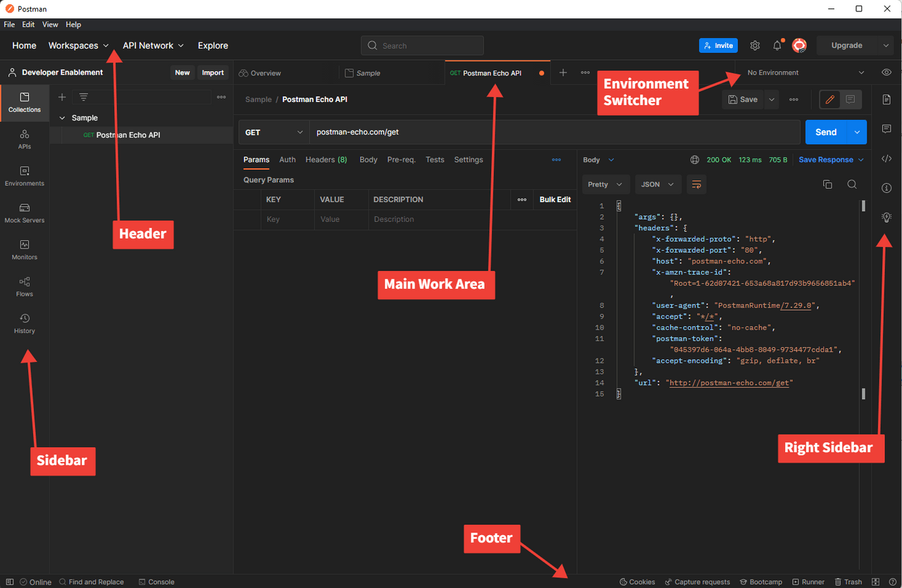Screen dimensions: 902x588
Task: Open the collections pane three-dot options
Action: [221, 97]
